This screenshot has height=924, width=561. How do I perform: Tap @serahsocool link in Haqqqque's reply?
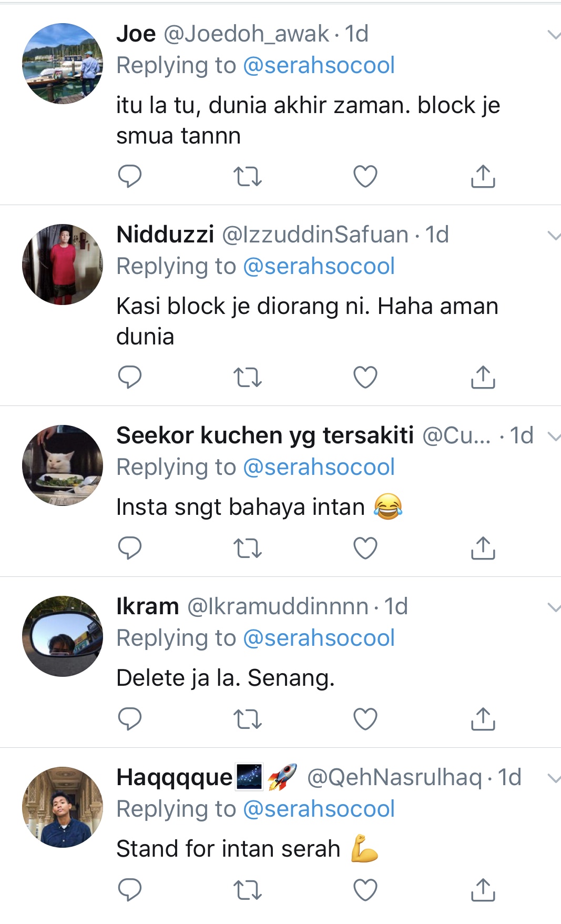pyautogui.click(x=319, y=809)
